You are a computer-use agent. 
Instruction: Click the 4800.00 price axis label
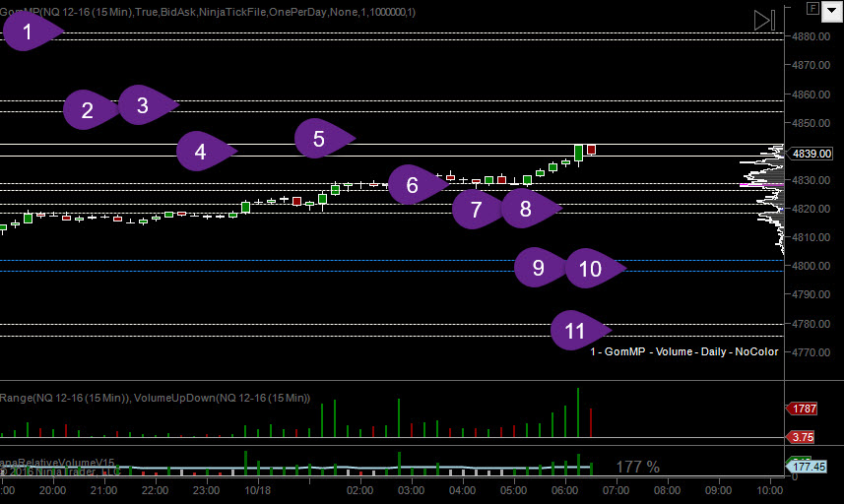point(811,266)
